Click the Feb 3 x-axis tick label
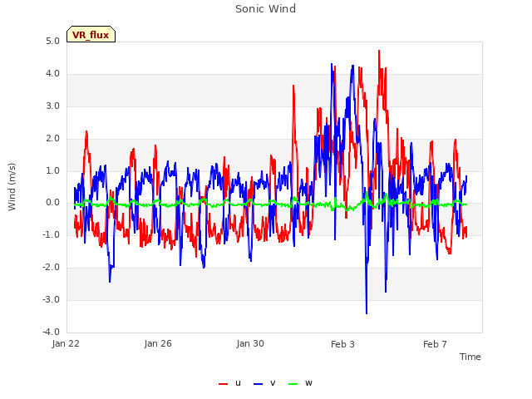 pos(342,344)
